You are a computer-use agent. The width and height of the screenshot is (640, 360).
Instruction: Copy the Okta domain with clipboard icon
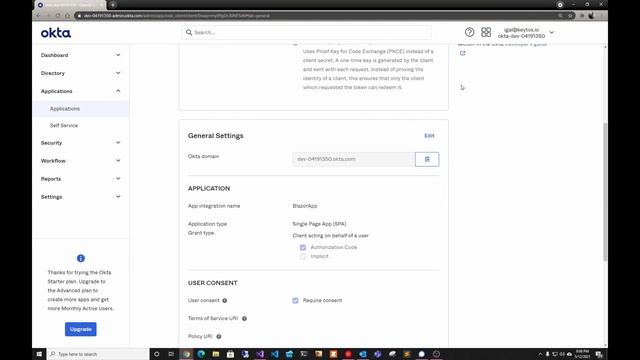[427, 159]
